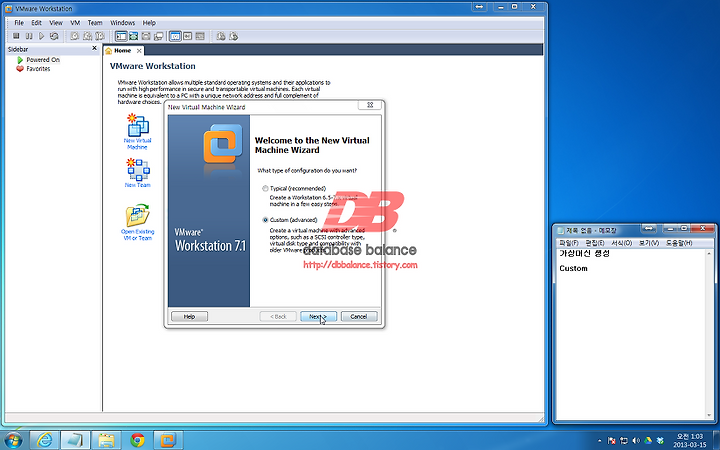
Task: Open Google Chrome from the taskbar
Action: [x=137, y=440]
